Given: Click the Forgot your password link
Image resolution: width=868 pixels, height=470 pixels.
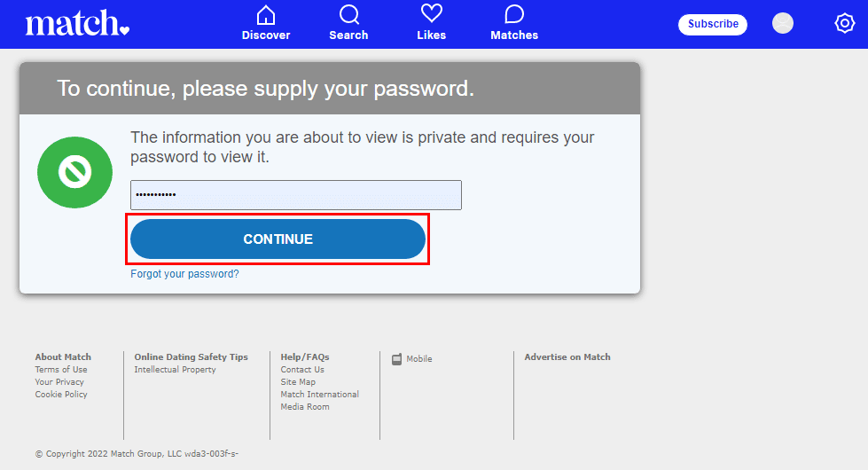Looking at the screenshot, I should click(x=184, y=274).
